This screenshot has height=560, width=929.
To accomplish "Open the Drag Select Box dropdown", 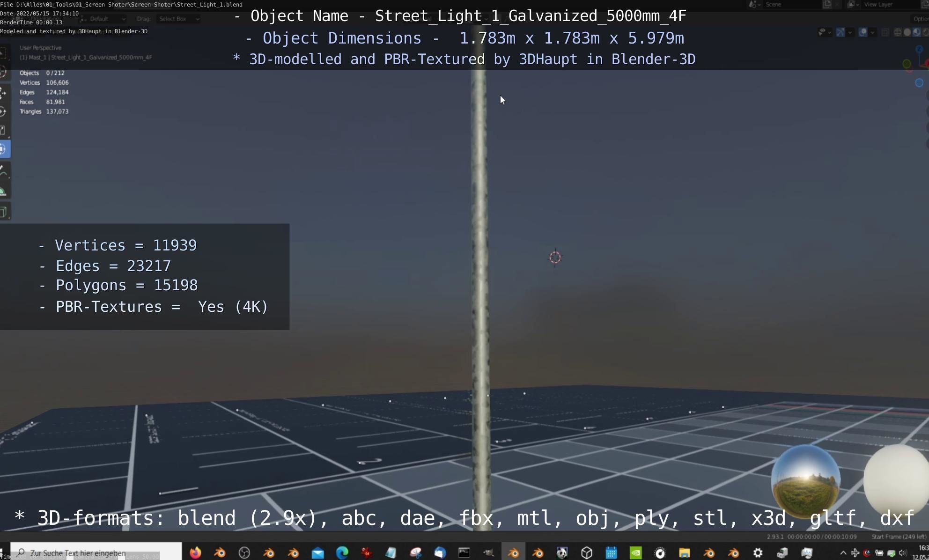I will (x=179, y=19).
